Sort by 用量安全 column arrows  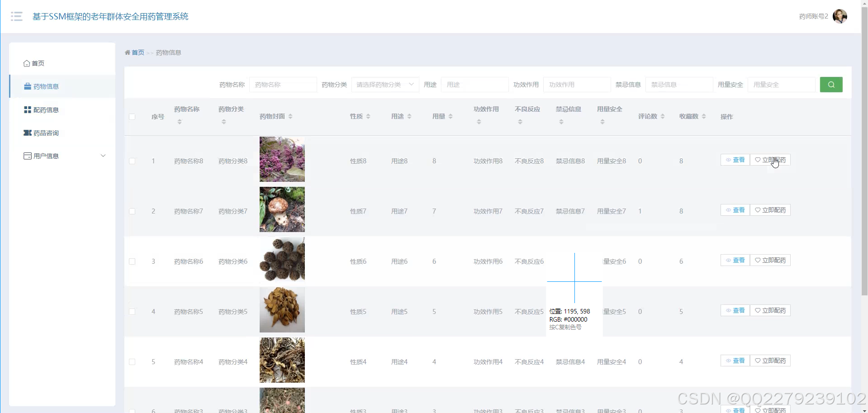(602, 122)
